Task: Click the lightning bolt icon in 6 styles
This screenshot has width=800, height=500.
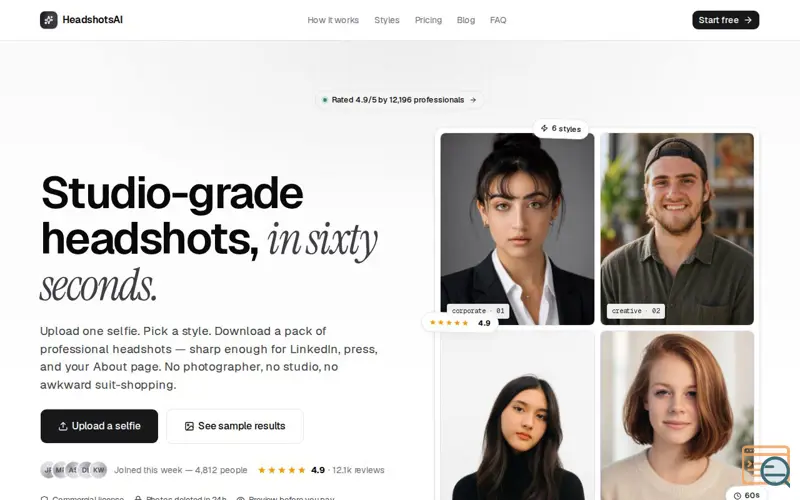Action: point(544,129)
